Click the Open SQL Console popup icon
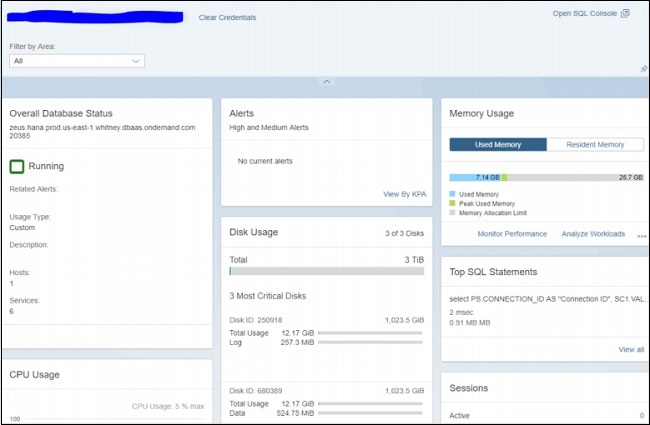The height and width of the screenshot is (425, 650). 626,14
